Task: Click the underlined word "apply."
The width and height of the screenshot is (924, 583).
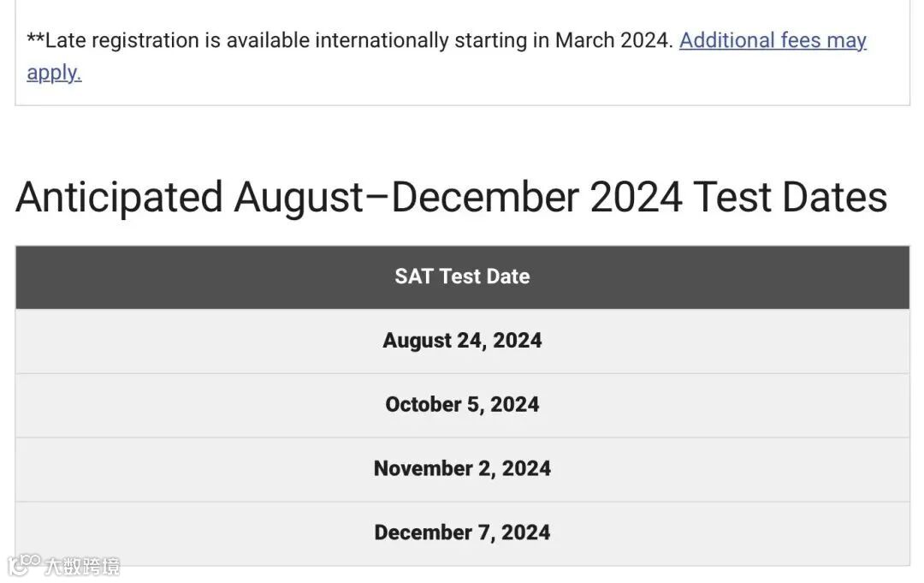Action: 54,73
